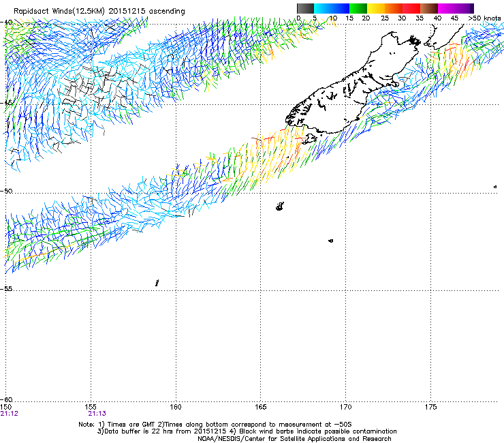Click the yellow 20-25 knots color swatch
Viewport: 504px width, 443px height.
click(376, 8)
